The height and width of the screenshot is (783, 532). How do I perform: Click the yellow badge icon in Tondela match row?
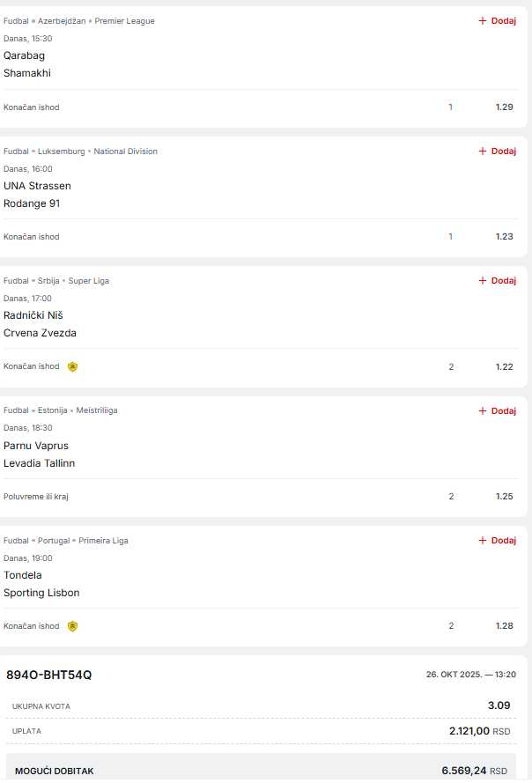coord(73,626)
